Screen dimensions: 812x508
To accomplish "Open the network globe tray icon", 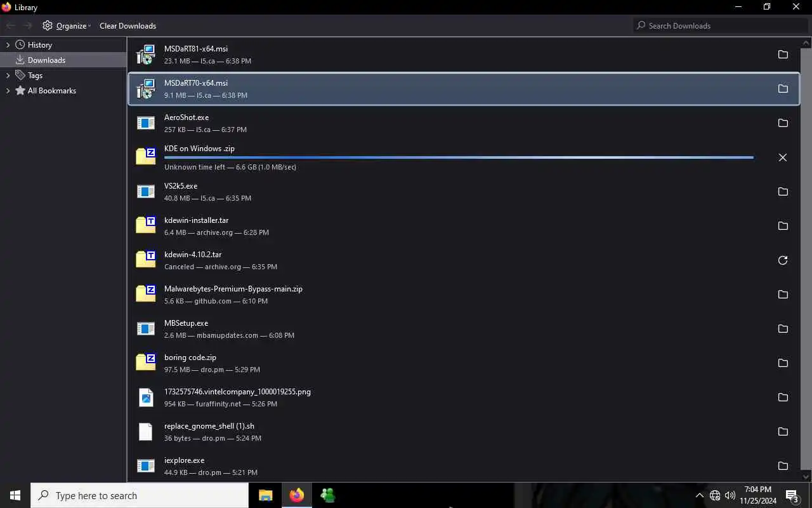I will 715,495.
